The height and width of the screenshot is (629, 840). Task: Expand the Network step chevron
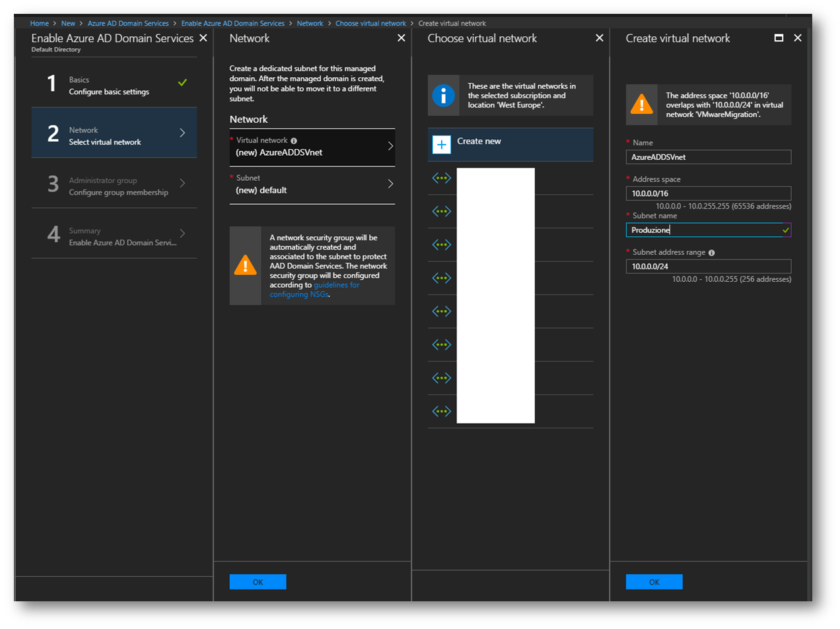coord(183,133)
